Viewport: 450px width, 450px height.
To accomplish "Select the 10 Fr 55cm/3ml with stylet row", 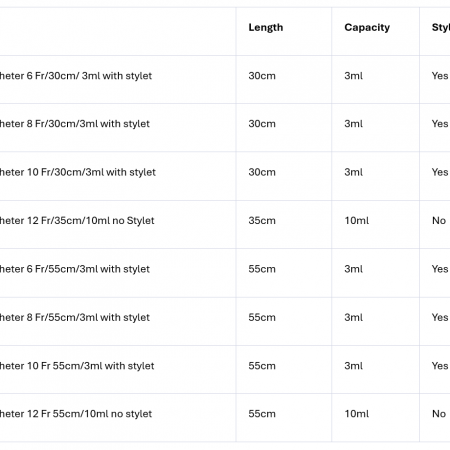I will (225, 369).
